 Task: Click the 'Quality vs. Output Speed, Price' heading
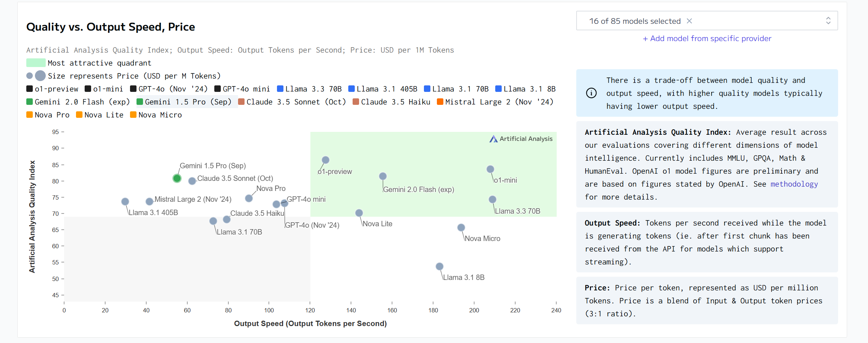coord(111,27)
